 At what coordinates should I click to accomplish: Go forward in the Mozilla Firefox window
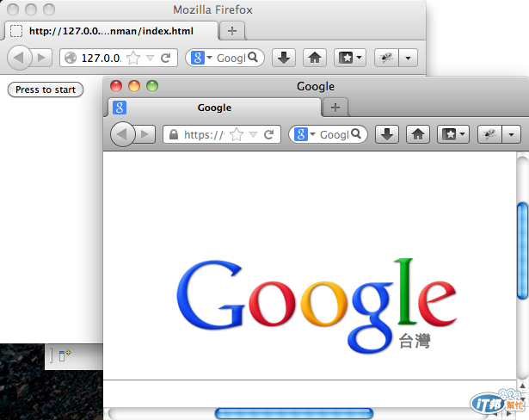tap(42, 58)
